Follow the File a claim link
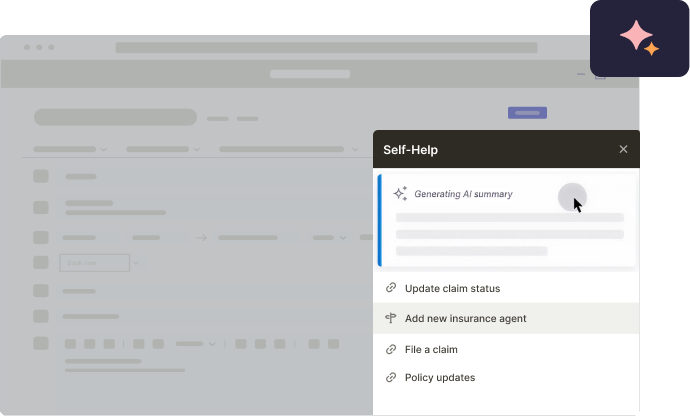The image size is (690, 416). [431, 349]
